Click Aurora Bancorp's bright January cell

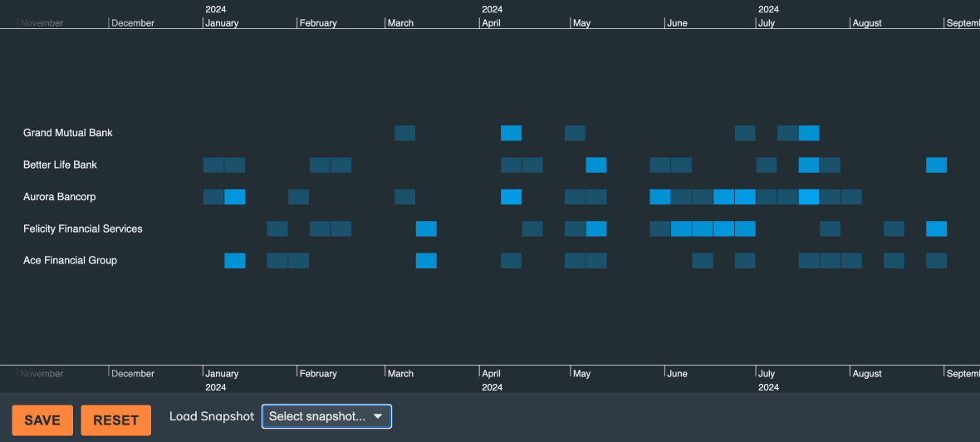pos(235,197)
